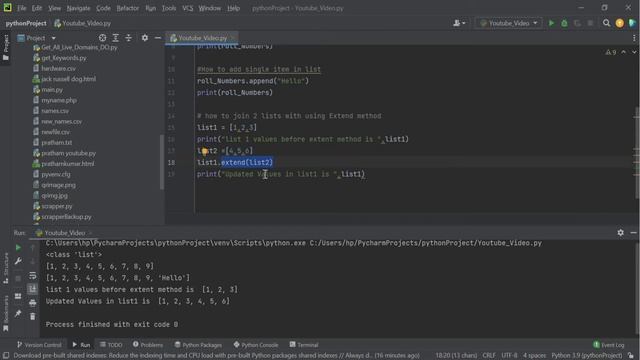Open Run panel settings gear
Viewport: 640px width, 360px height.
620,233
